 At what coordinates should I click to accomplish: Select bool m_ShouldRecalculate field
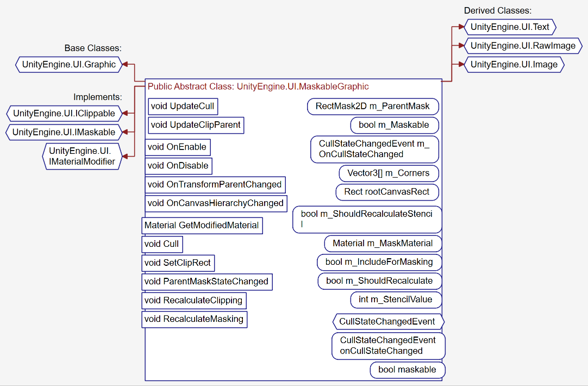pyautogui.click(x=380, y=281)
